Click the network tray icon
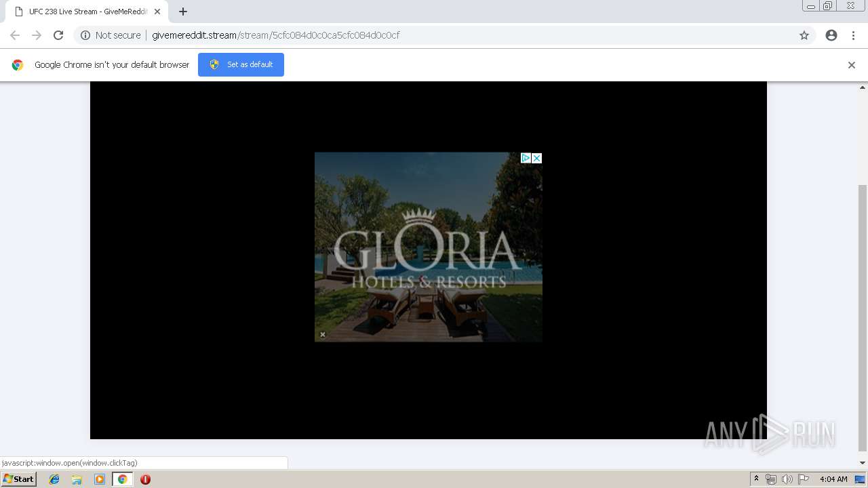Viewport: 868px width, 488px height. coord(771,479)
